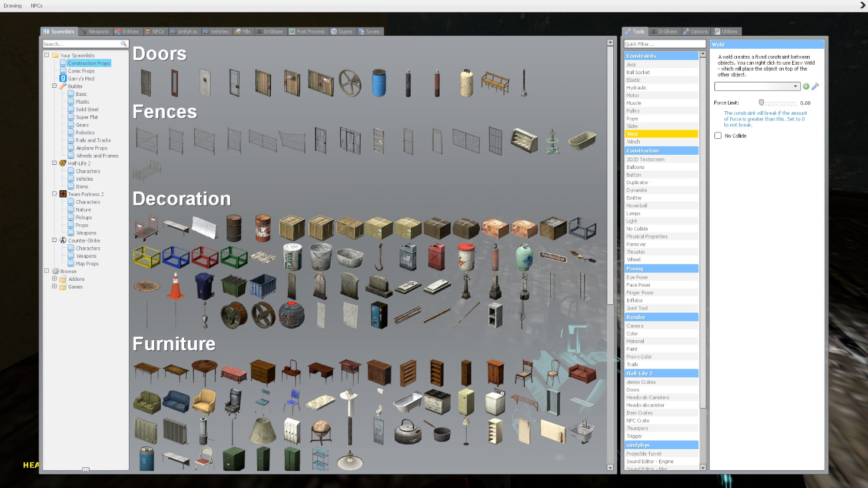The height and width of the screenshot is (488, 868).
Task: Spawn the glass display case in Fences row
Action: coord(524,141)
